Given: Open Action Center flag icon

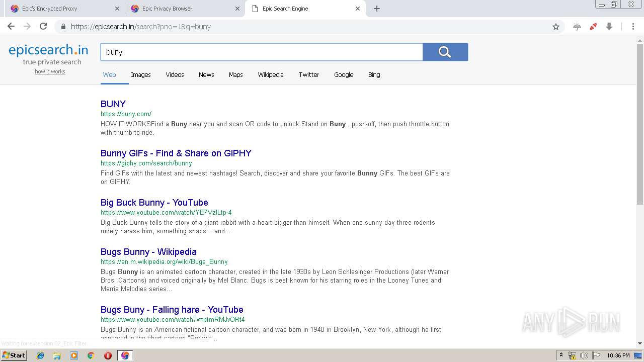Looking at the screenshot, I should (x=596, y=355).
